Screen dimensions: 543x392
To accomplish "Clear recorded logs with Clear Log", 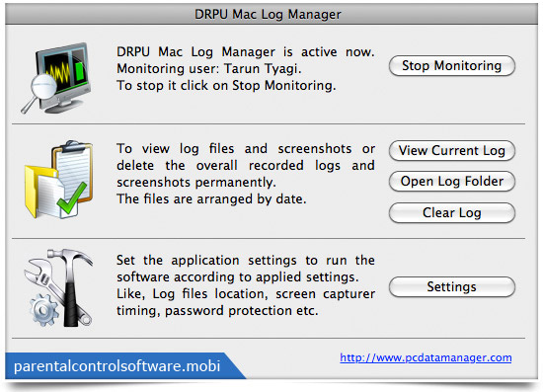I will click(x=452, y=212).
